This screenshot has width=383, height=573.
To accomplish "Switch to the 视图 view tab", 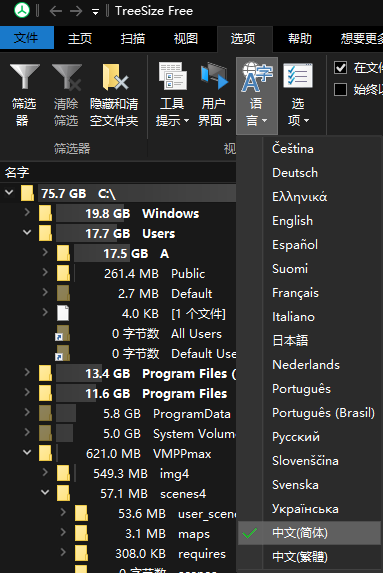I will [x=186, y=38].
